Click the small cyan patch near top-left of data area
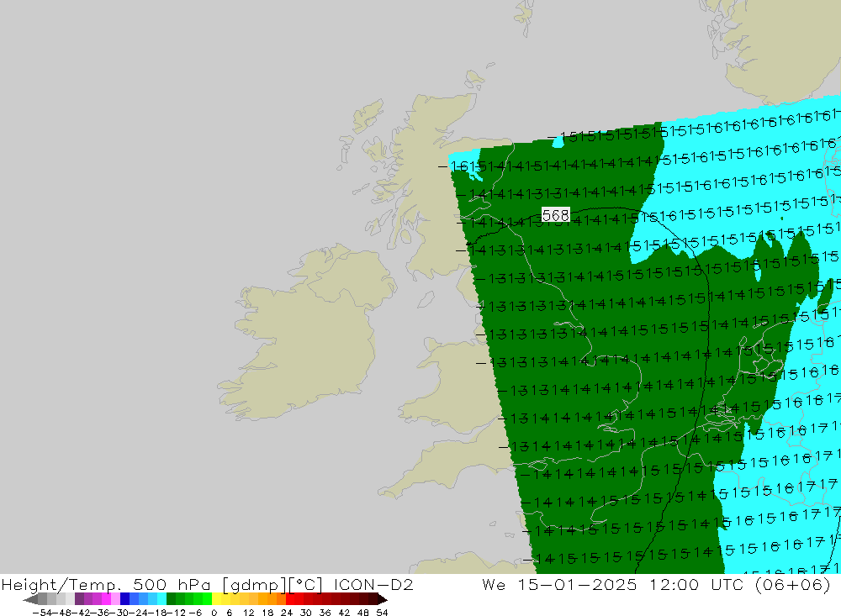841x616 pixels. [558, 142]
